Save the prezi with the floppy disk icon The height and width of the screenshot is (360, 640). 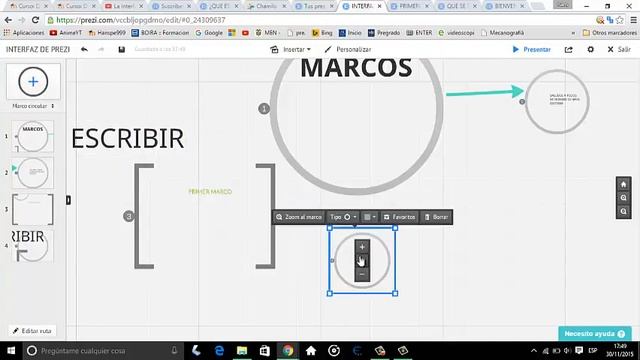click(122, 49)
